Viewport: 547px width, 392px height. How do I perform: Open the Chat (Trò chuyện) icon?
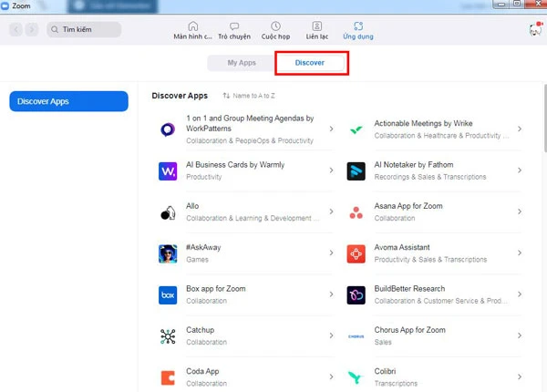coord(234,26)
